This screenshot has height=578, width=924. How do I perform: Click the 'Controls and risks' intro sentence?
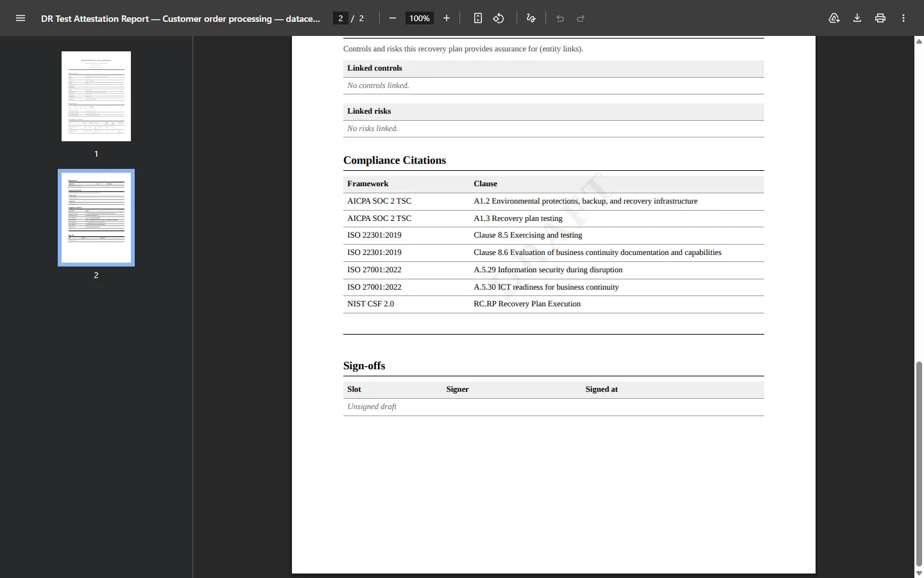[463, 49]
